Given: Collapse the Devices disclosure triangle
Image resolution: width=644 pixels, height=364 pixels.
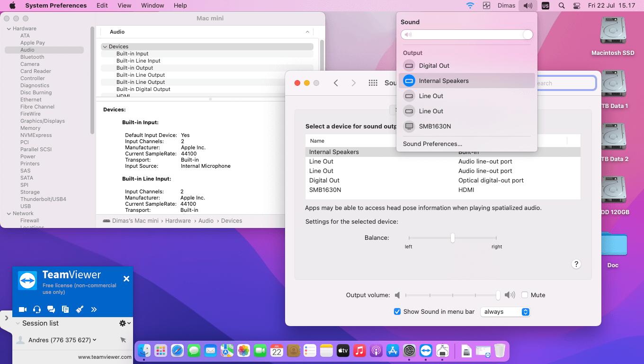Looking at the screenshot, I should (105, 46).
